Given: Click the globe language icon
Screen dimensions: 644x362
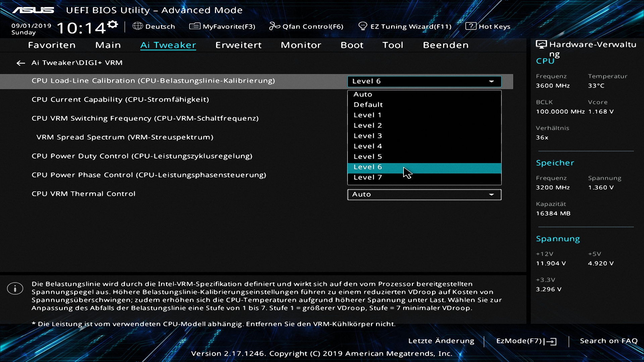Looking at the screenshot, I should point(138,26).
